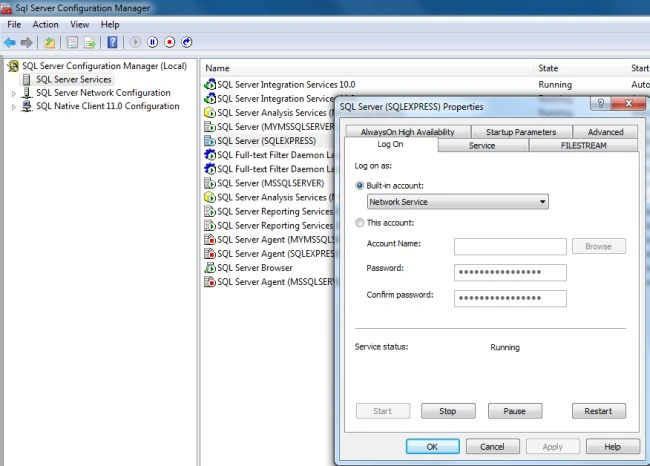This screenshot has height=466, width=650.
Task: Click SQL Native Client 11.0 Configuration tree icon
Action: [27, 106]
